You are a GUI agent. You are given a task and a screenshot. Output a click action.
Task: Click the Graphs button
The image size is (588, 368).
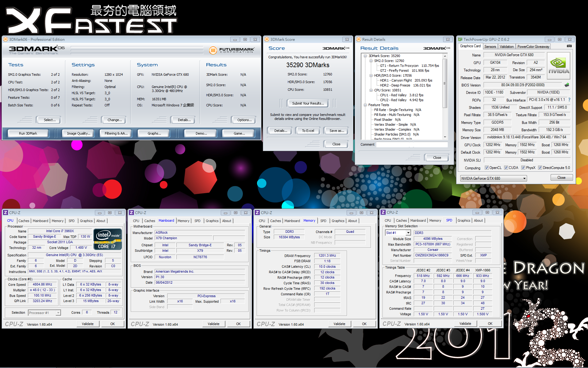coord(154,133)
